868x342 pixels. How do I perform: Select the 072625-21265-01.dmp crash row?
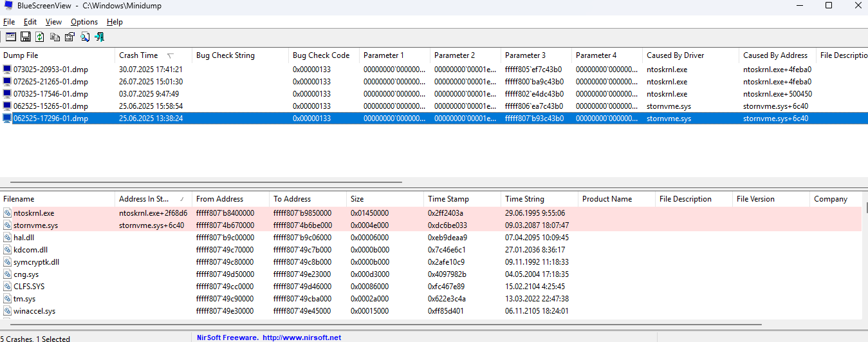434,82
